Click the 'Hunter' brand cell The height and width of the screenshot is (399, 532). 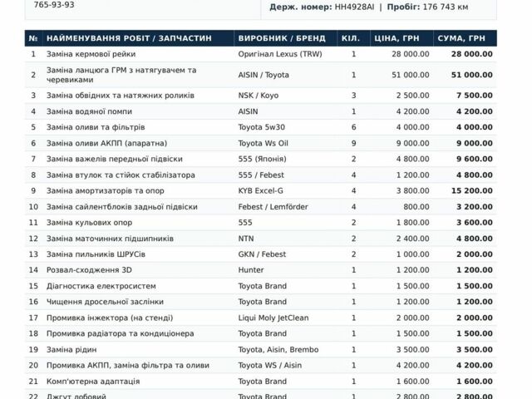251,270
